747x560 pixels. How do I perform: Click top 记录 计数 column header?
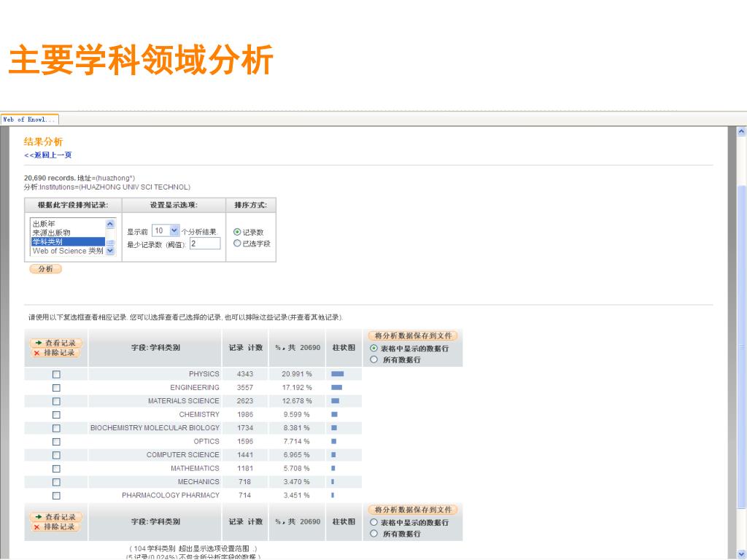pyautogui.click(x=245, y=348)
